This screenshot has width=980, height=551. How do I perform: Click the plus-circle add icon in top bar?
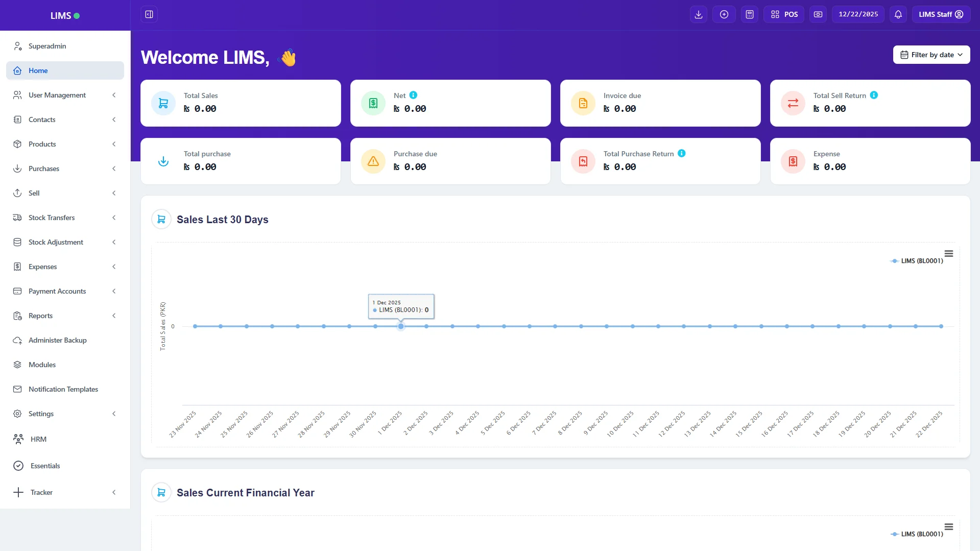(724, 14)
